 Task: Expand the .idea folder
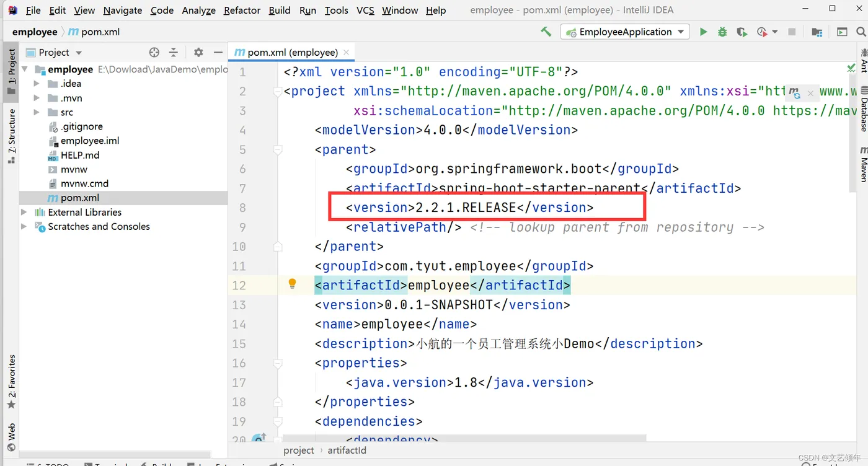37,84
